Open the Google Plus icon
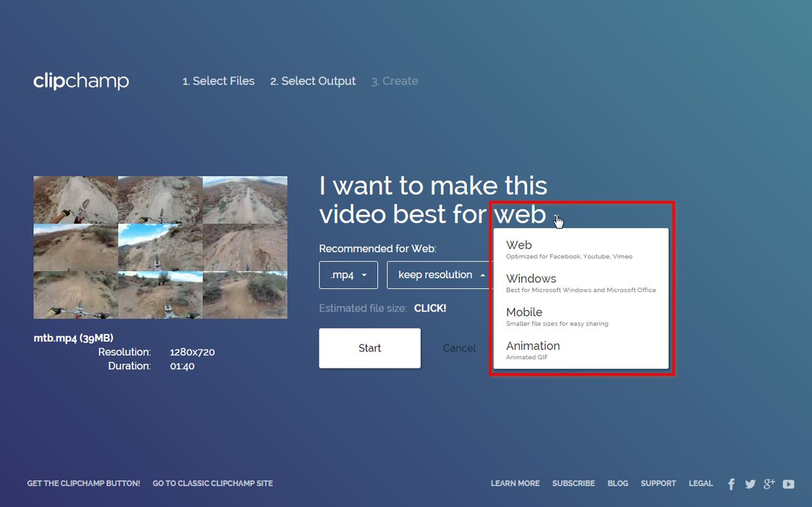This screenshot has height=507, width=812. (x=769, y=484)
